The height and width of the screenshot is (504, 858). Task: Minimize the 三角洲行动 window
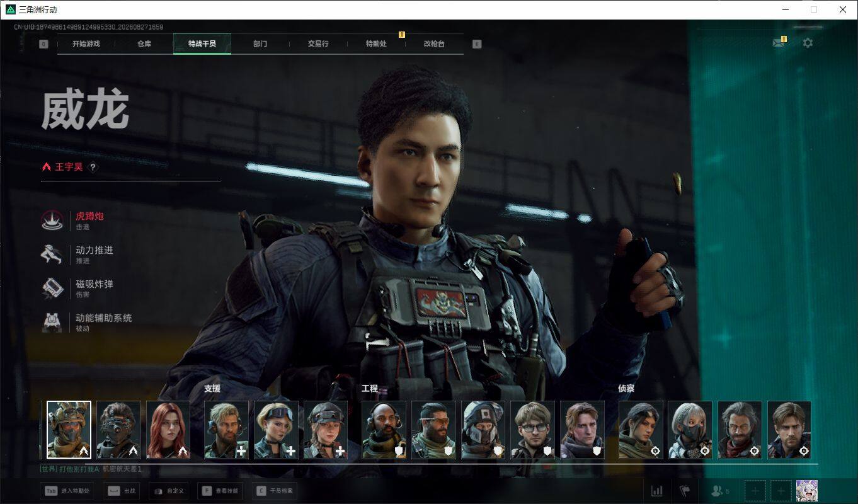[x=786, y=9]
